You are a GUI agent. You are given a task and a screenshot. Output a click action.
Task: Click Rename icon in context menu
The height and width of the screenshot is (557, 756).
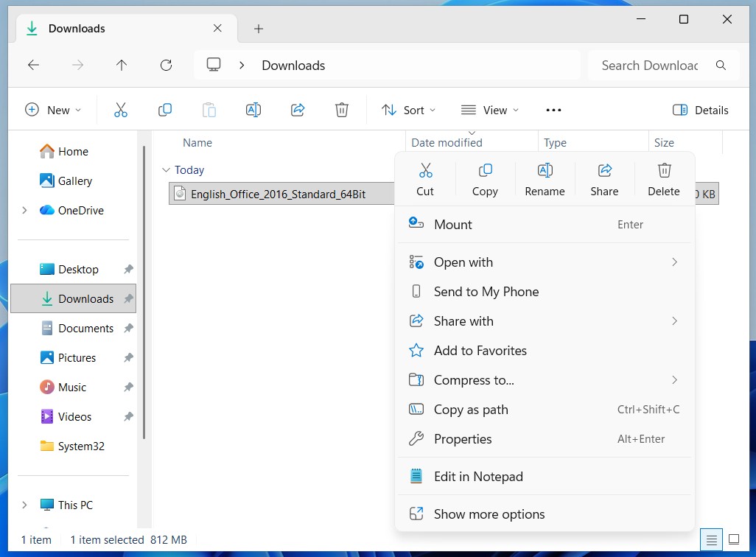point(545,171)
